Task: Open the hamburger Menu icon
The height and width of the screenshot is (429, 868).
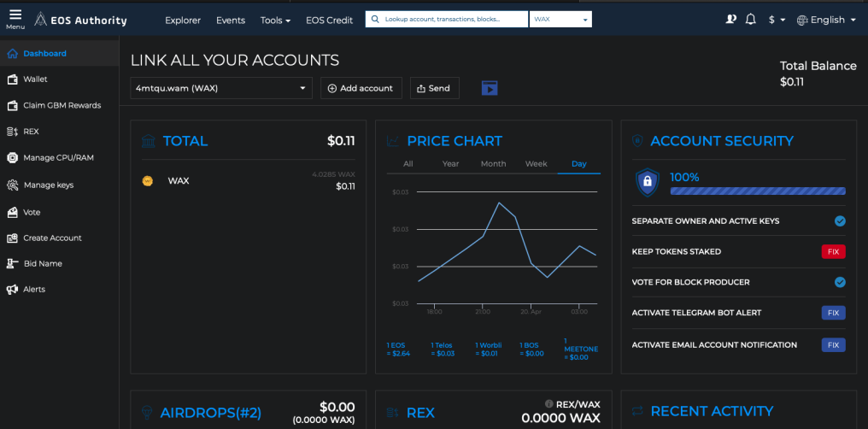Action: point(15,15)
